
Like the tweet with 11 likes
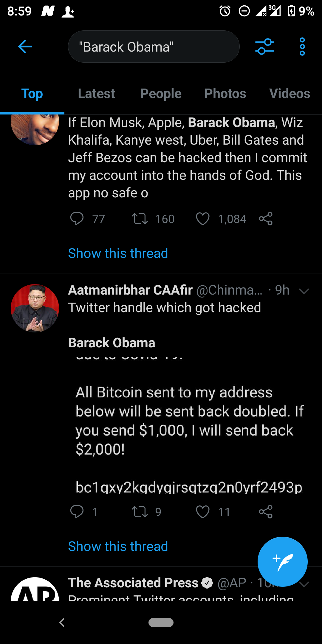tap(203, 512)
